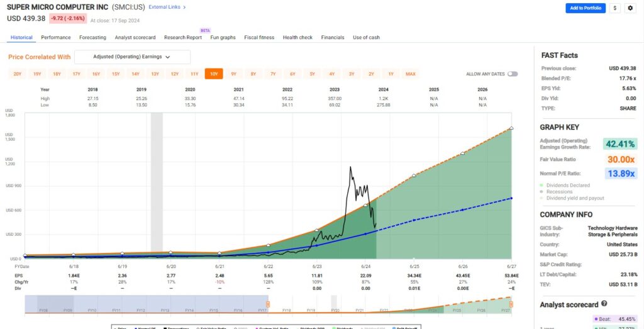Click the 2024 high value 1.2K
Image resolution: width=644 pixels, height=329 pixels.
point(384,99)
